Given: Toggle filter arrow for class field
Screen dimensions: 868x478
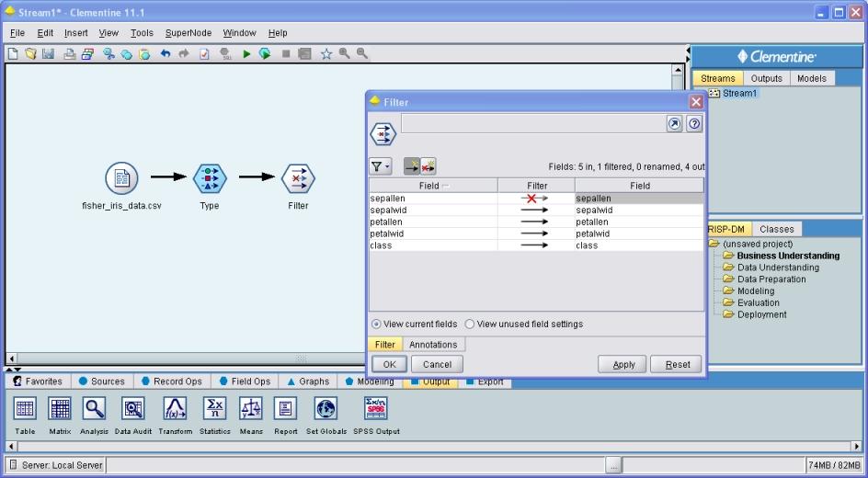Looking at the screenshot, I should tap(535, 245).
